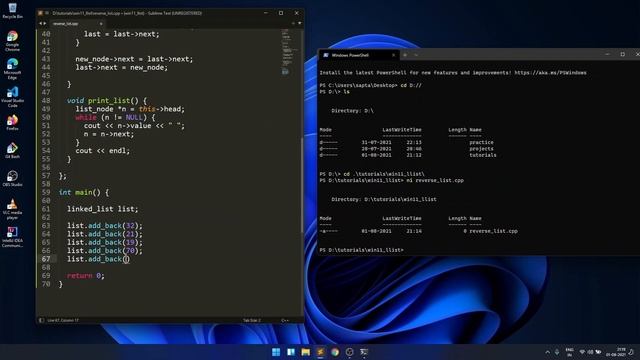Image resolution: width=640 pixels, height=360 pixels.
Task: Switch to Windows Terminal in taskbar
Action: tap(364, 352)
